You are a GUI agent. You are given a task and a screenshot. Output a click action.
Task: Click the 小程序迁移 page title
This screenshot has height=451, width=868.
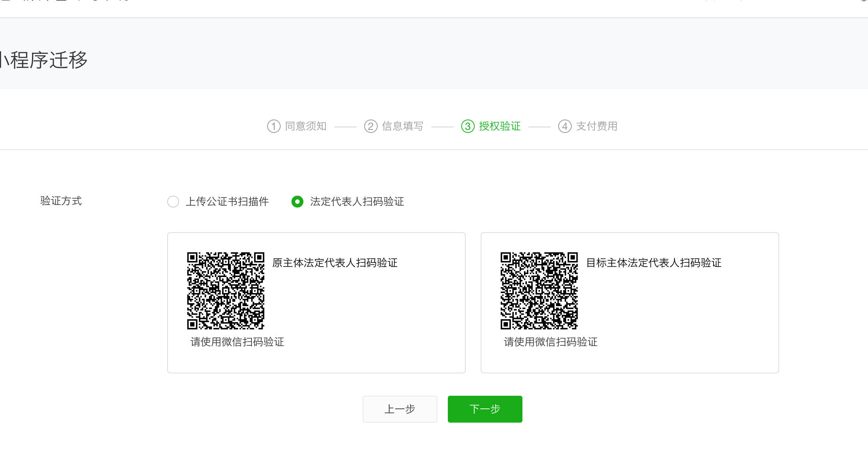pyautogui.click(x=44, y=60)
